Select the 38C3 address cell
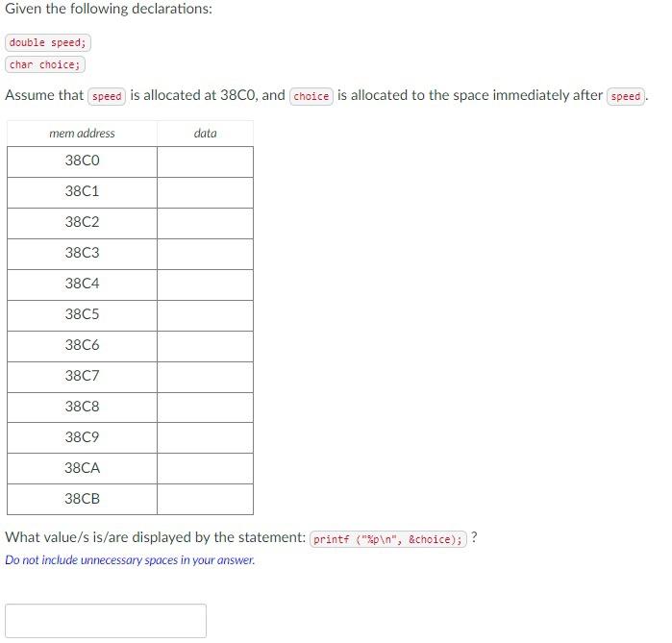The height and width of the screenshot is (643, 672). coord(83,255)
